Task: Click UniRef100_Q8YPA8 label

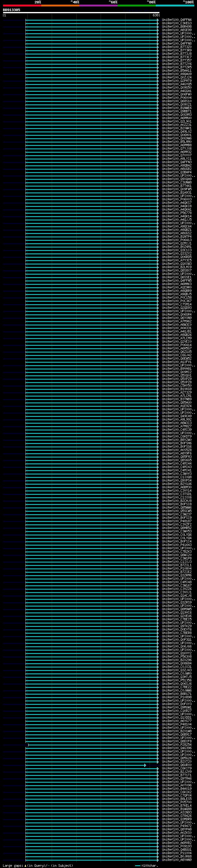Action: [176, 829]
